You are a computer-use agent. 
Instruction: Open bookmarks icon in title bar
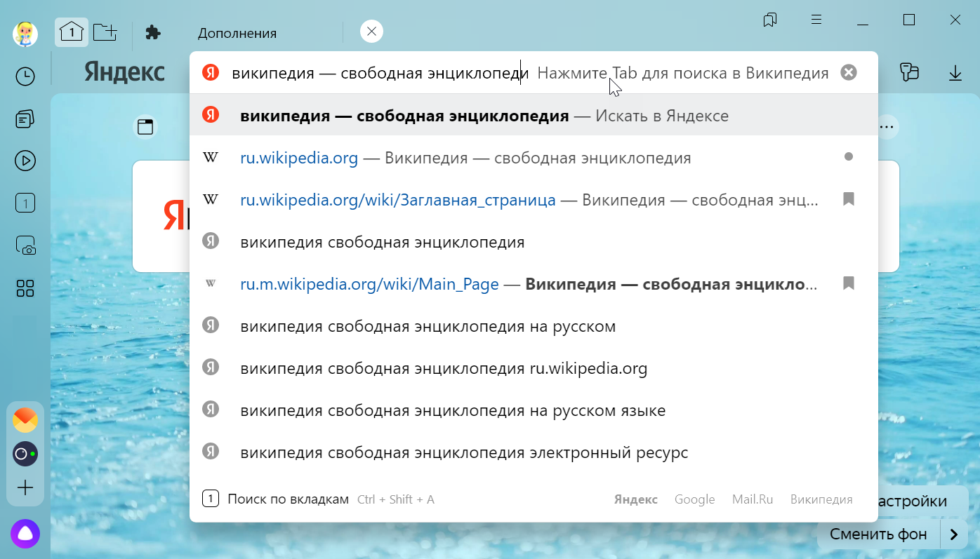pos(770,20)
